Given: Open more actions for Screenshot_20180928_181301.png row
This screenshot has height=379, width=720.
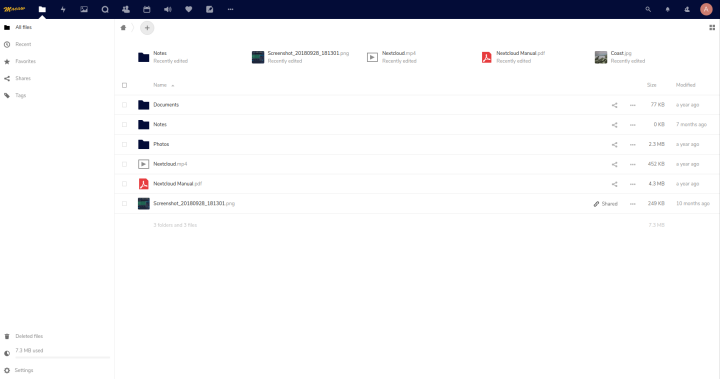Looking at the screenshot, I should coord(633,204).
